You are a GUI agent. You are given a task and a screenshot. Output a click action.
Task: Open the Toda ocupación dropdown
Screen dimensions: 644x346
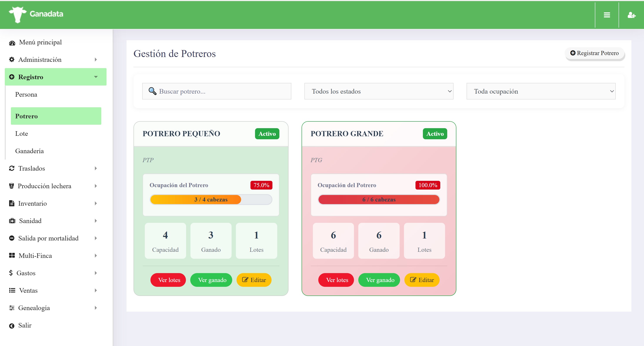click(541, 91)
